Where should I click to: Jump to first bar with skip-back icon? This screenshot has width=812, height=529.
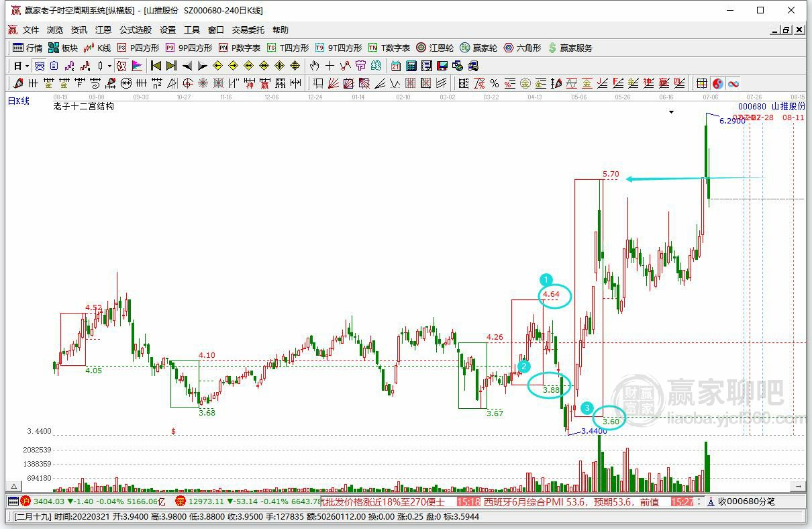(156, 66)
